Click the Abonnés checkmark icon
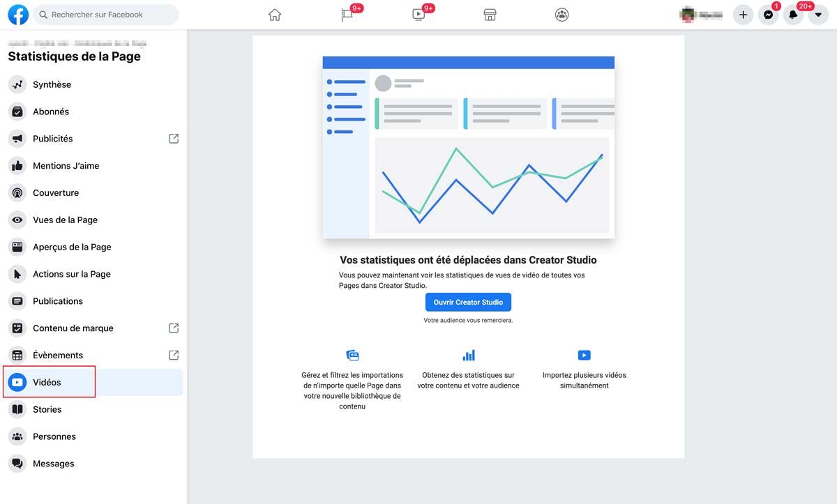Viewport: 837px width, 504px height. pyautogui.click(x=17, y=112)
